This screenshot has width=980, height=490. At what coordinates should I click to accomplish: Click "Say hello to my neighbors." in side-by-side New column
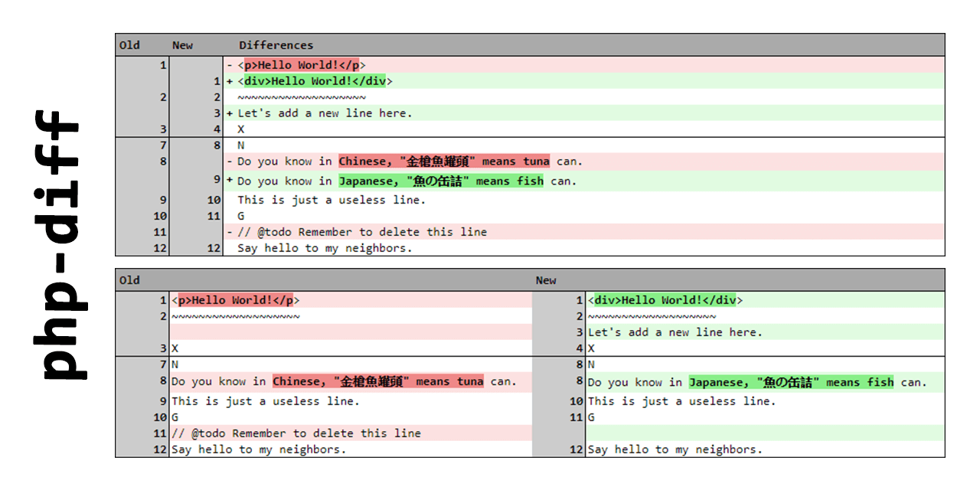coord(675,449)
